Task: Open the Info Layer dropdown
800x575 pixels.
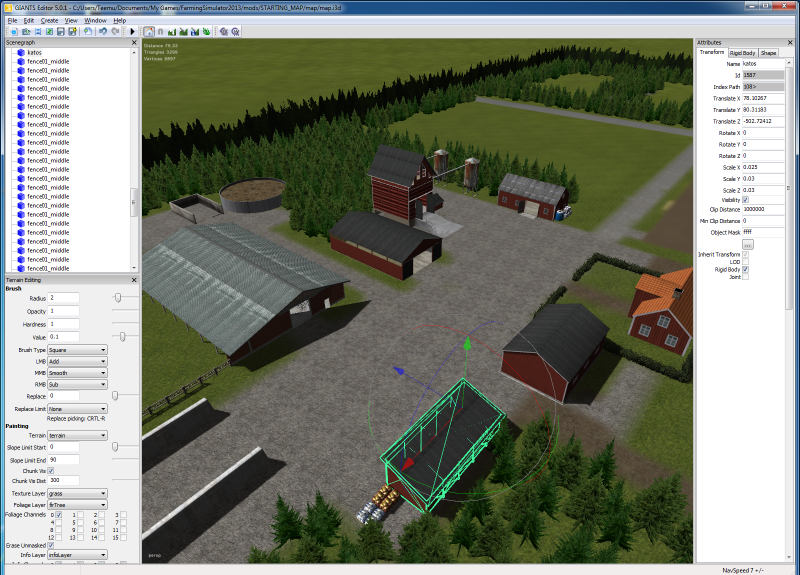Action: click(77, 555)
